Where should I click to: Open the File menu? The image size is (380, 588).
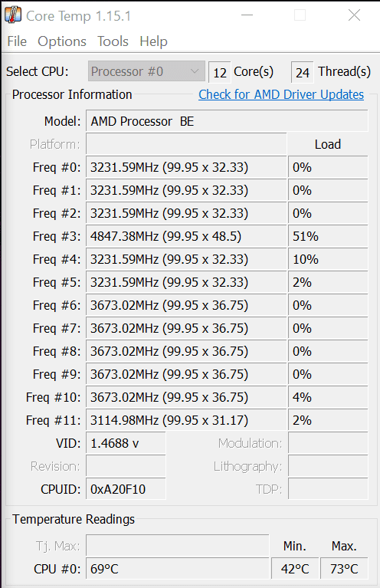click(x=17, y=41)
